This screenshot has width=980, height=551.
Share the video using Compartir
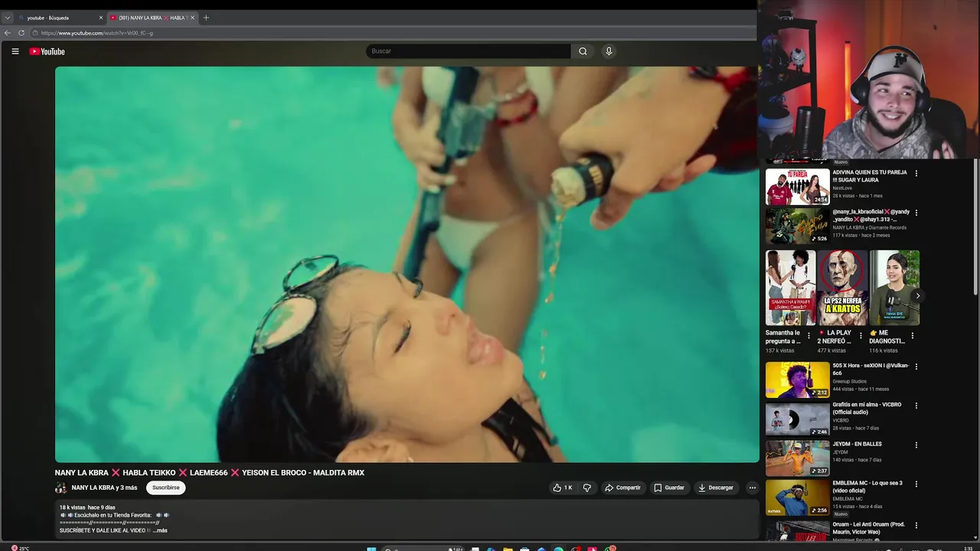pos(622,487)
